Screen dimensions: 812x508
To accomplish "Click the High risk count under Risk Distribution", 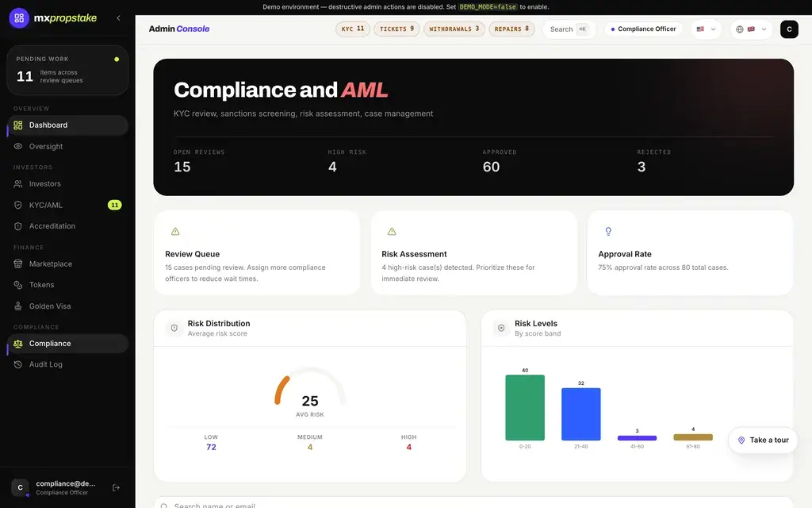I will pos(408,447).
